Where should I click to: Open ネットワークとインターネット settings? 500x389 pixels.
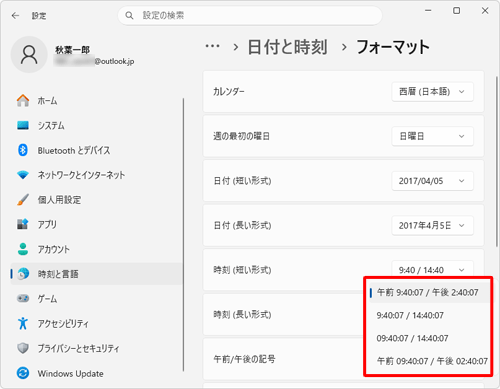coord(97,175)
